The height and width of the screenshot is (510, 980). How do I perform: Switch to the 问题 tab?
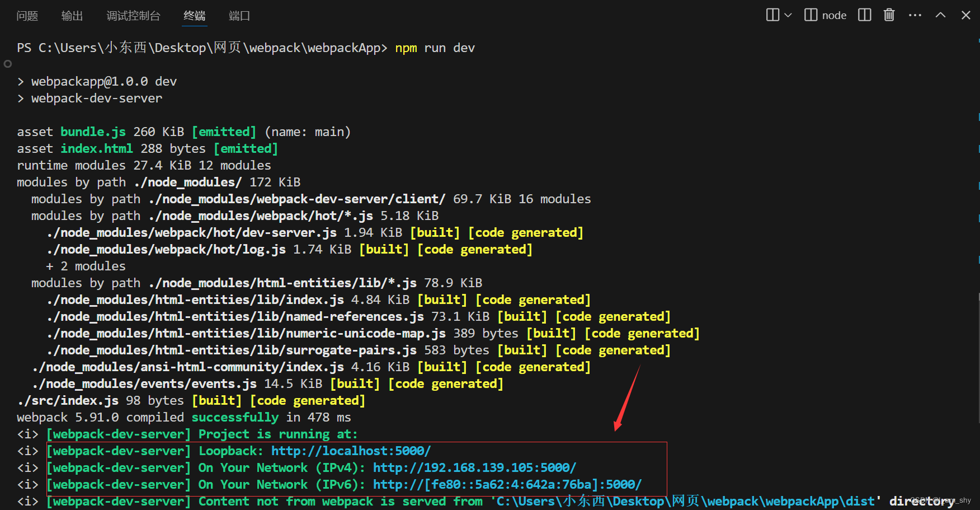tap(27, 16)
